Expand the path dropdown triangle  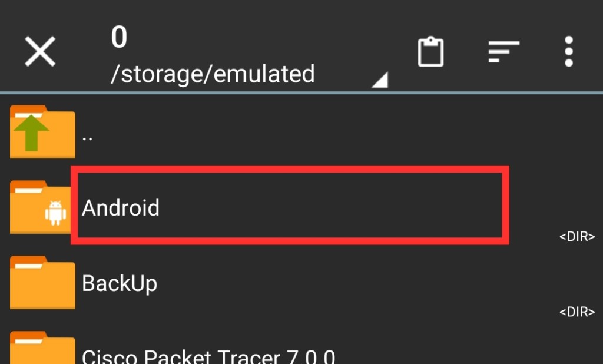380,81
